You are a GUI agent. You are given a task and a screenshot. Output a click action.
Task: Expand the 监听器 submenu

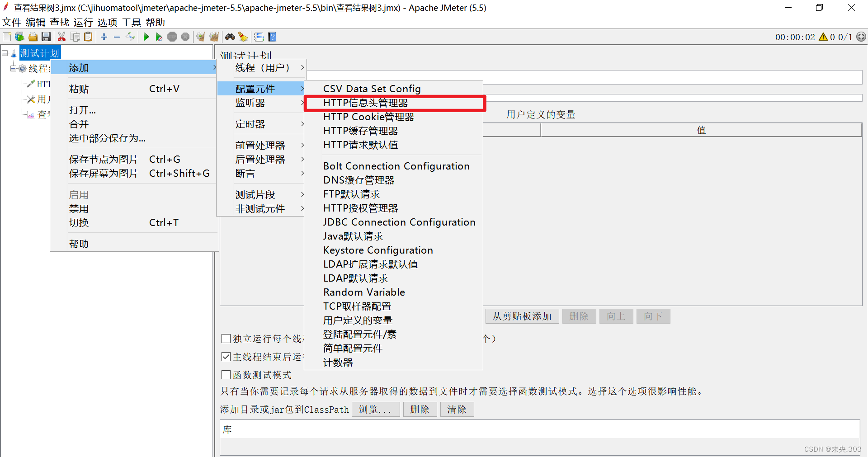[x=261, y=103]
